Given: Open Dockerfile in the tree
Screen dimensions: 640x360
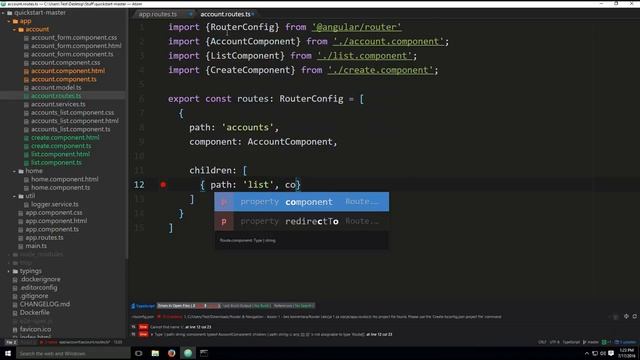Looking at the screenshot, I should [x=35, y=313].
